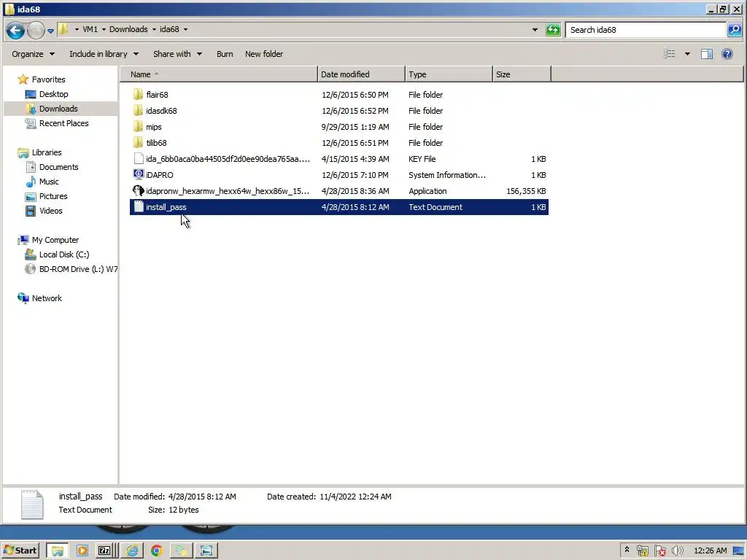This screenshot has height=560, width=747.
Task: Open Help with the question mark icon
Action: 727,54
